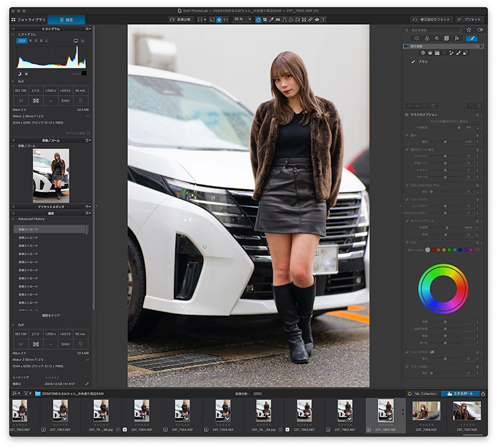Viewport: 497px width, 448px height.
Task: Toggle show-only-active-corrections switch near search
Action: point(480,30)
